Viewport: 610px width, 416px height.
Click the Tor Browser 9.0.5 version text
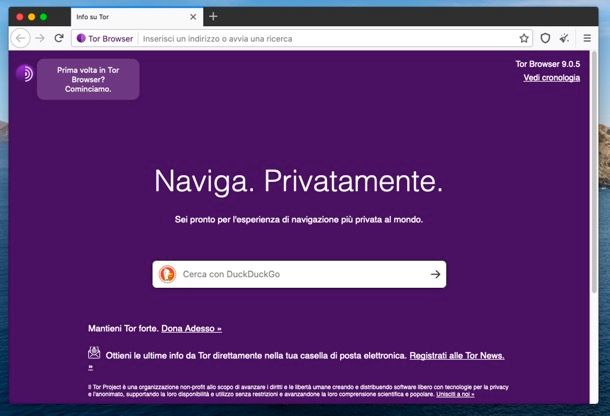548,64
